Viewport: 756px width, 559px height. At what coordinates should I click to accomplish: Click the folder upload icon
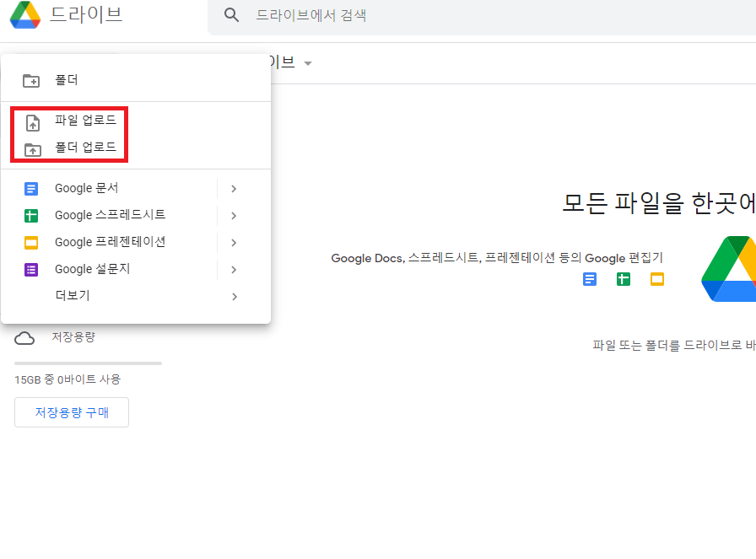click(x=33, y=150)
